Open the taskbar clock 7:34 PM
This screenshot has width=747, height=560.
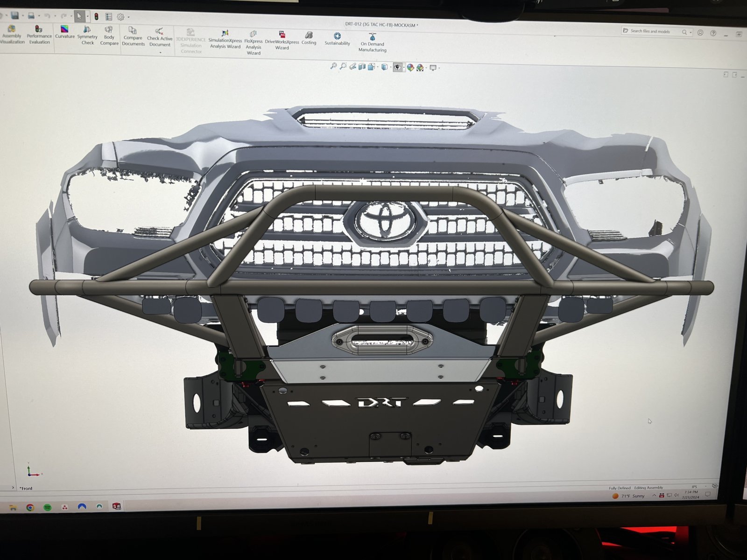691,495
